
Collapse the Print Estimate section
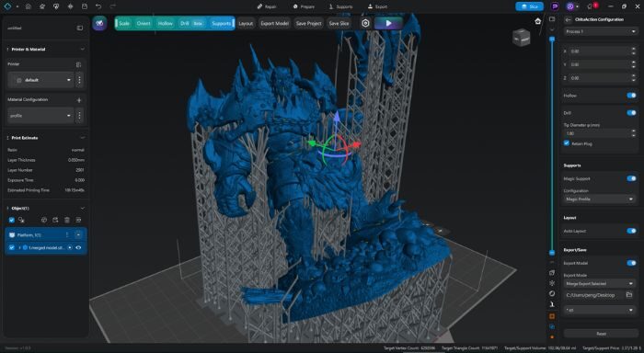click(x=83, y=138)
